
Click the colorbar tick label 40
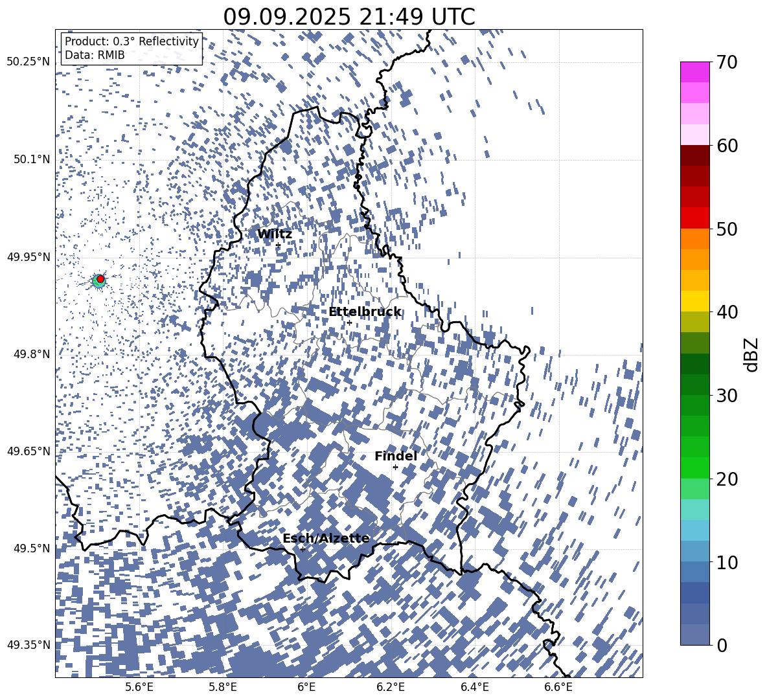[727, 312]
